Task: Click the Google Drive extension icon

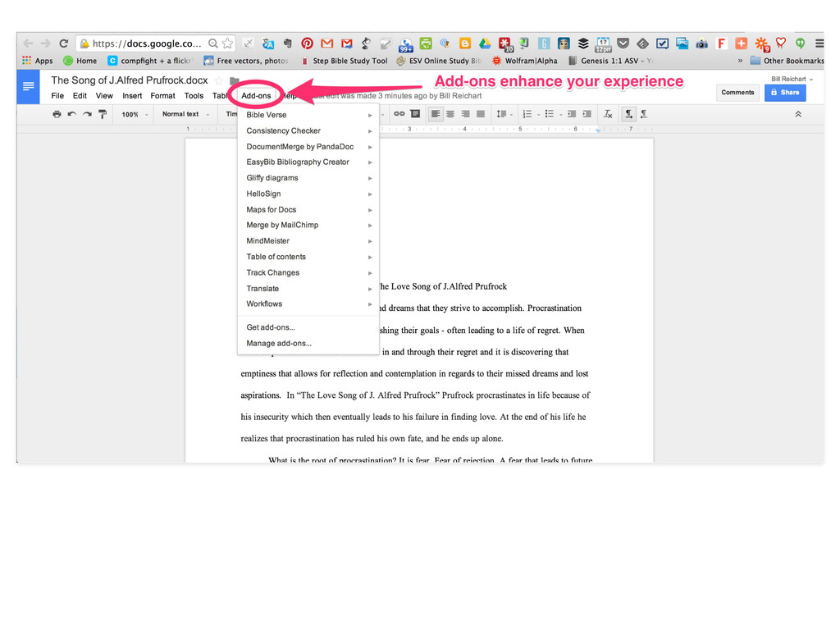Action: click(485, 43)
